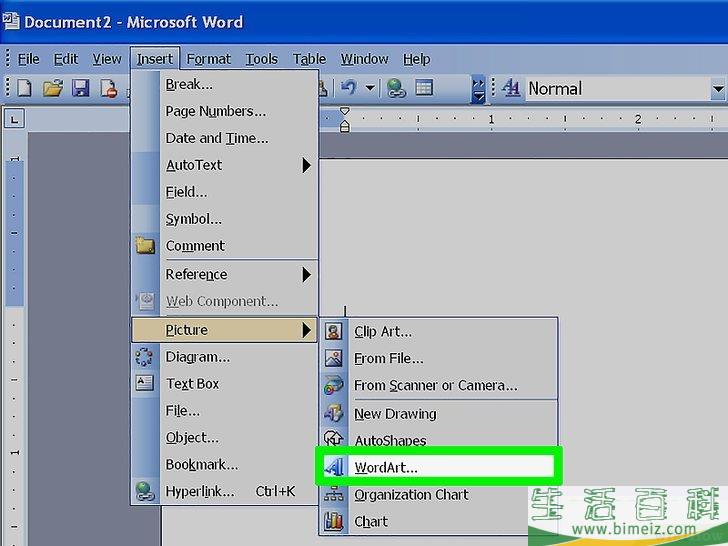This screenshot has width=728, height=546.
Task: Choose the Comment menu text
Action: [195, 246]
